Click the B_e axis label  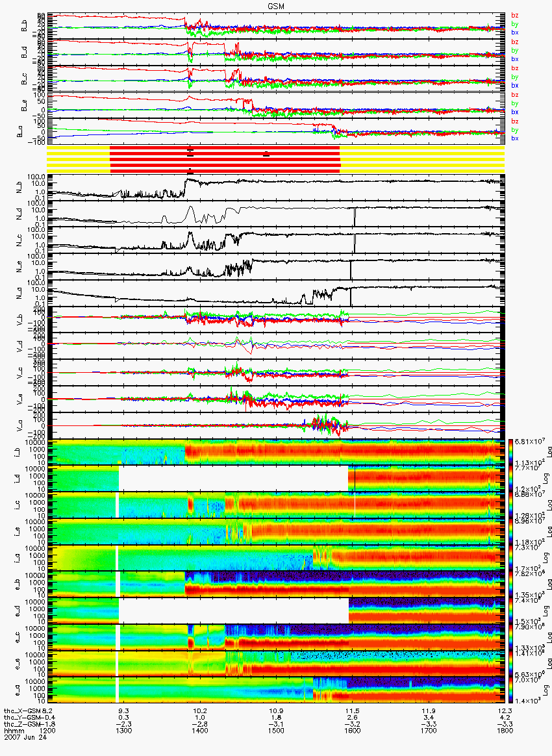(24, 106)
